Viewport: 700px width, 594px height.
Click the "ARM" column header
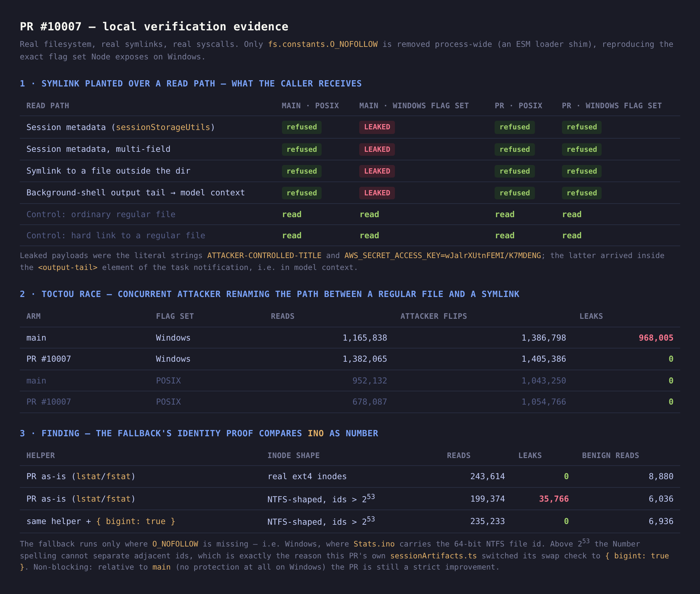pyautogui.click(x=34, y=316)
